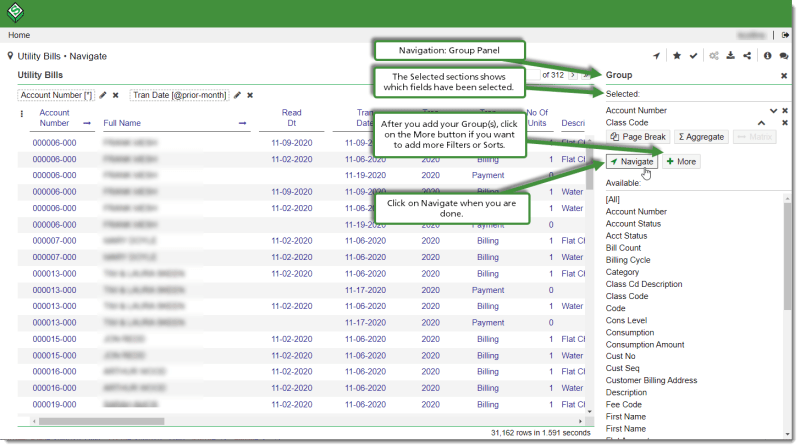This screenshot has width=800, height=448.
Task: Click the disabled Matrix button
Action: pos(755,137)
